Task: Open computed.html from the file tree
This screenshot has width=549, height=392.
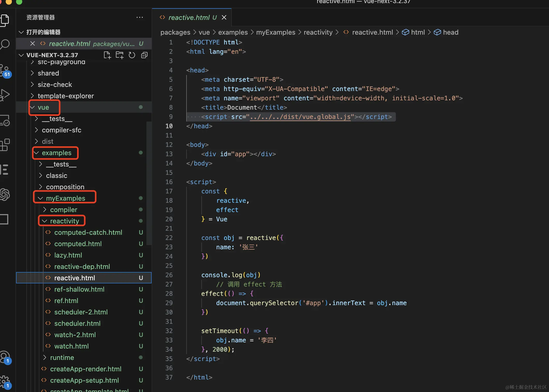Action: click(78, 244)
